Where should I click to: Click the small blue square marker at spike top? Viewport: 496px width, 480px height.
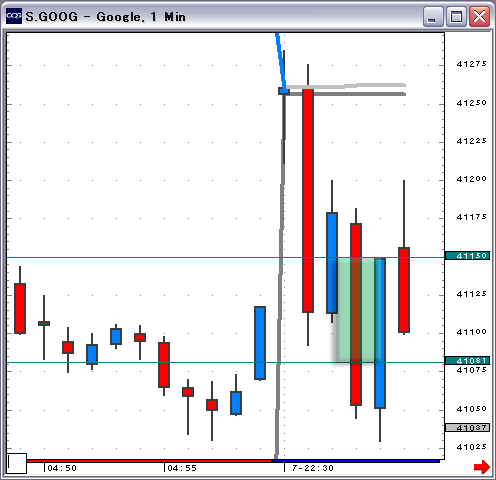coord(284,91)
